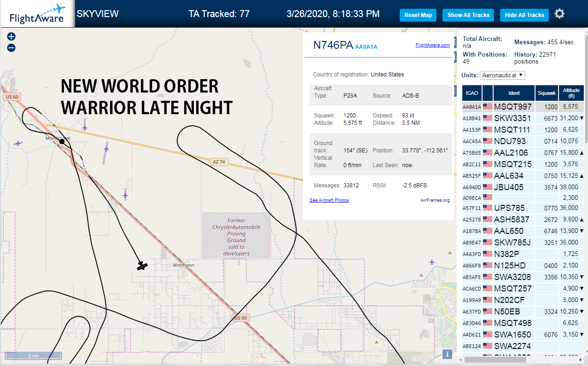Select the JBU405 aircraft row

point(523,187)
